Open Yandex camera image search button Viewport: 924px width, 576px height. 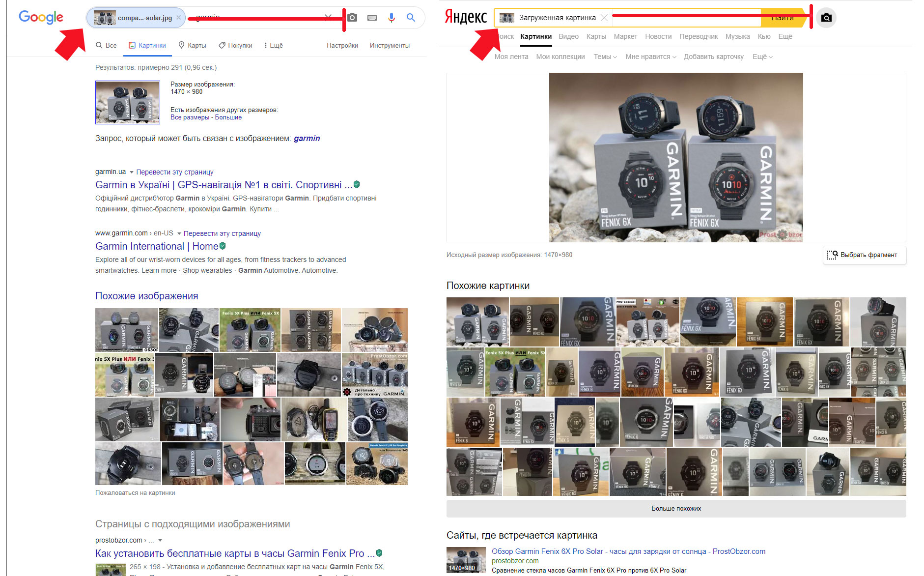tap(826, 18)
